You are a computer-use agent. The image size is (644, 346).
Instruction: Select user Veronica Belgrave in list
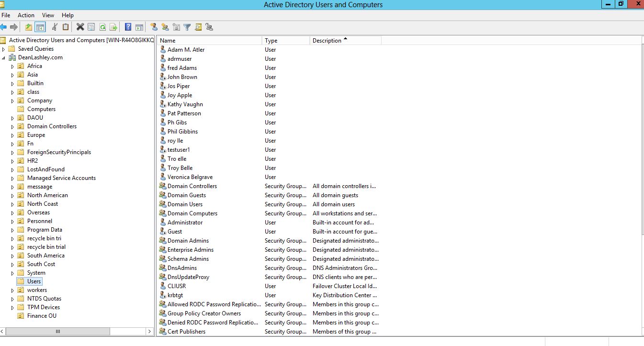coord(190,177)
